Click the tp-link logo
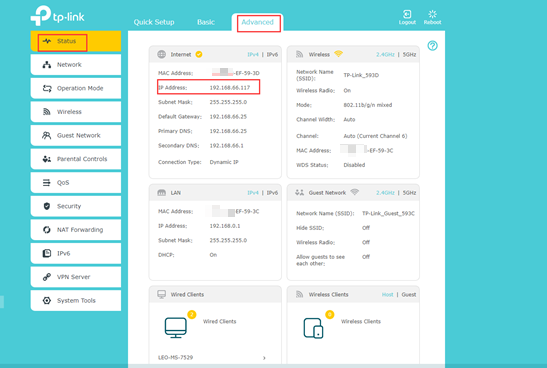Image resolution: width=547 pixels, height=368 pixels. 58,15
